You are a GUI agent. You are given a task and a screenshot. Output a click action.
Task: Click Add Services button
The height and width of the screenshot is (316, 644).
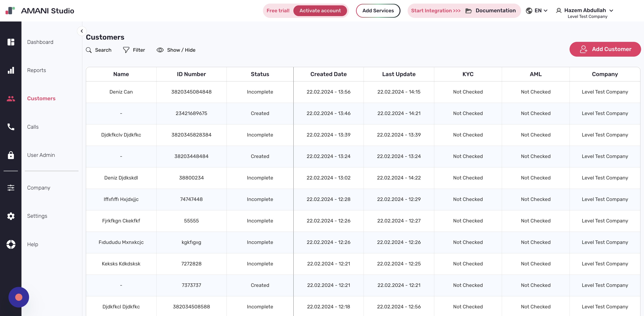pos(378,11)
